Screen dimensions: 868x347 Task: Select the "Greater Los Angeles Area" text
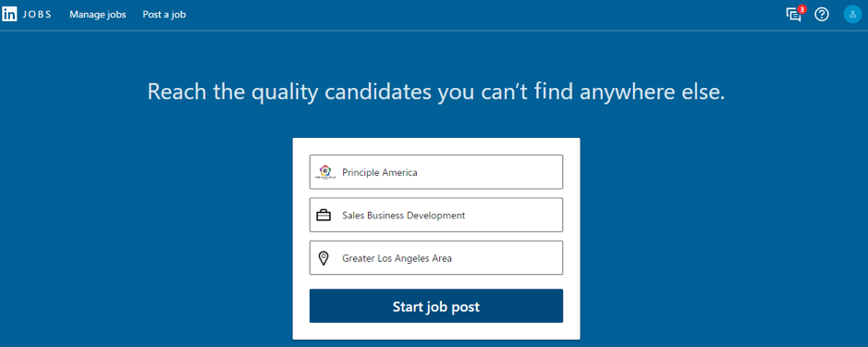[x=397, y=258]
